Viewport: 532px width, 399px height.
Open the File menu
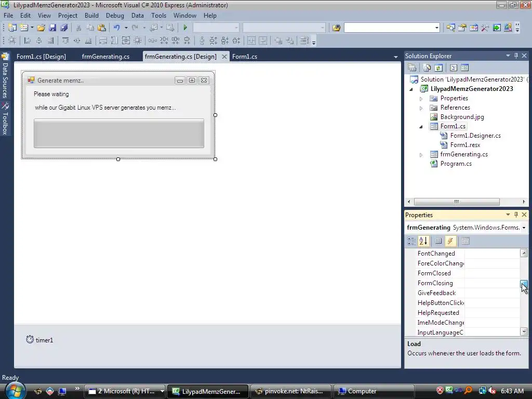tap(8, 16)
